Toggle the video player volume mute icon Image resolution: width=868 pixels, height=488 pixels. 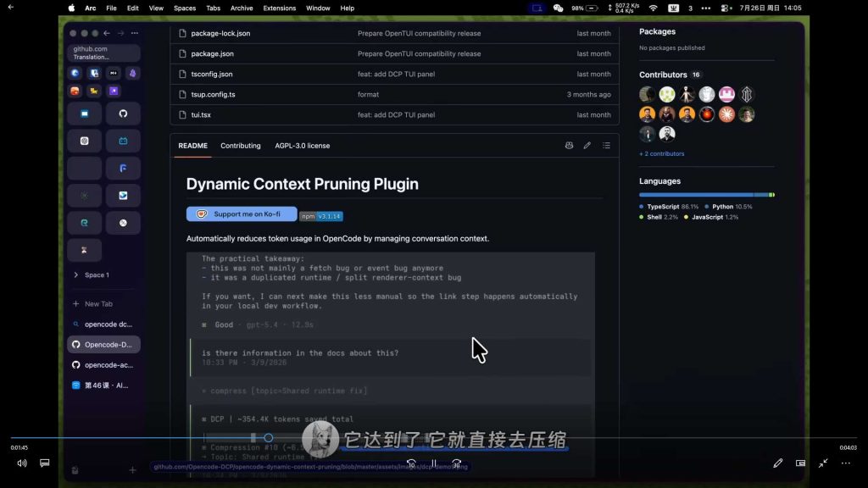[21, 463]
